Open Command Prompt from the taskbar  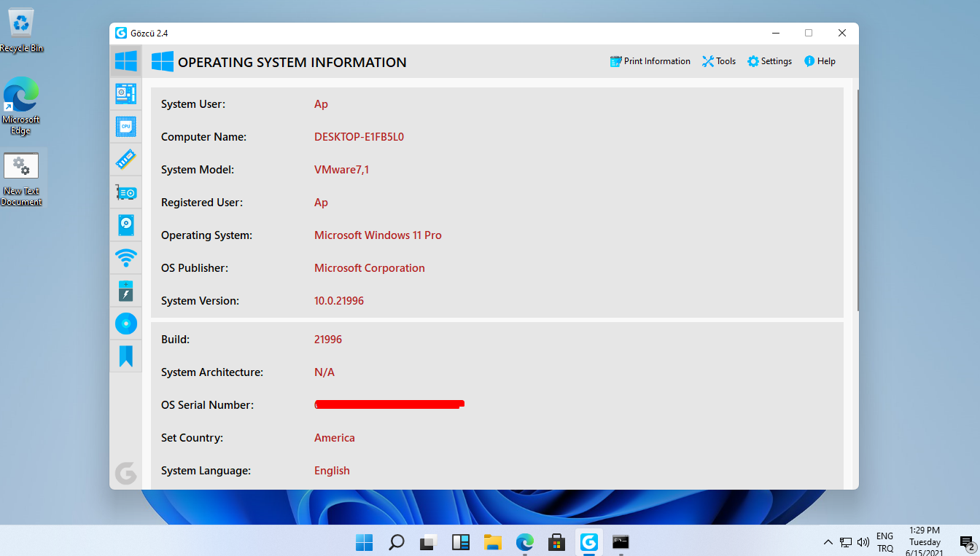point(621,542)
